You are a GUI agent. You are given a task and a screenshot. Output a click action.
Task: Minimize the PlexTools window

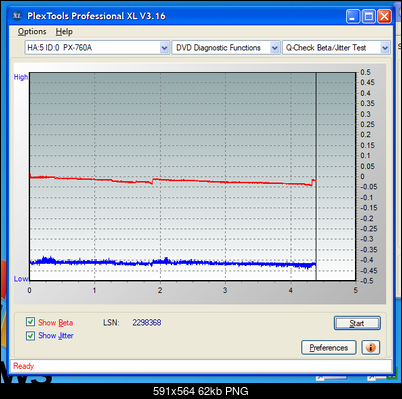(x=353, y=16)
